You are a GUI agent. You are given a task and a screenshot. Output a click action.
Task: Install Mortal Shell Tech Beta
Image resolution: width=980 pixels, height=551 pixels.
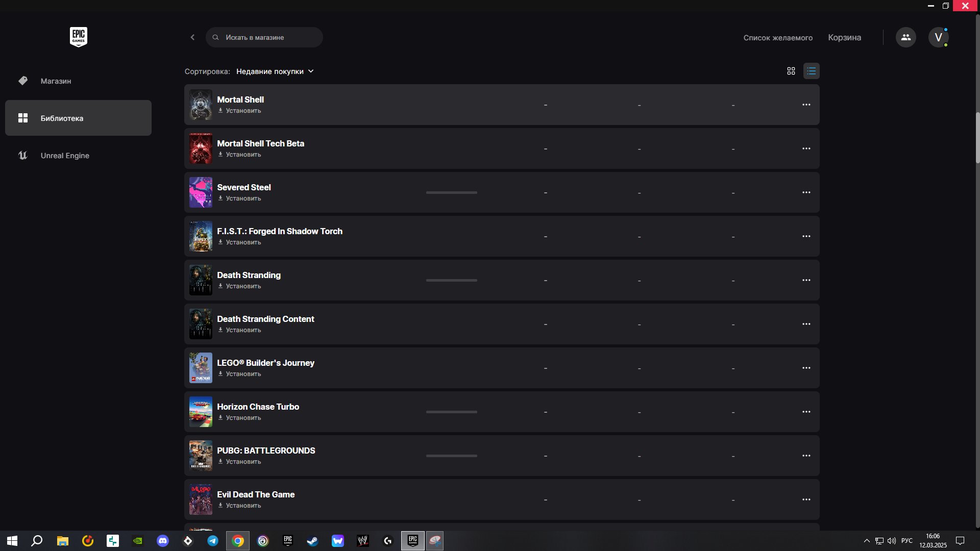[239, 155]
